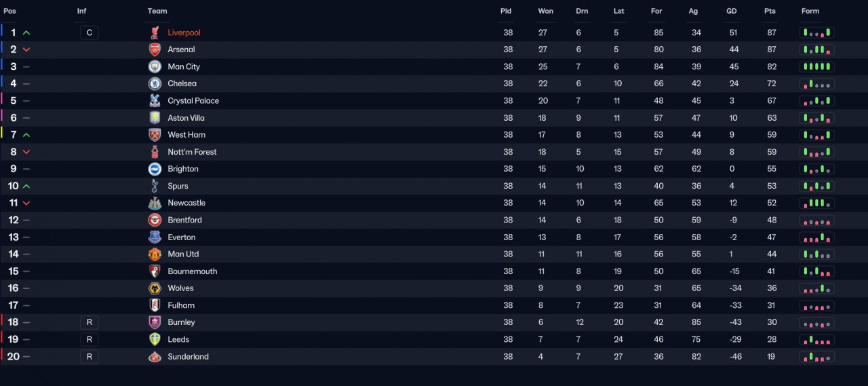This screenshot has width=868, height=386.
Task: Click the Crystal Palace crest
Action: (x=155, y=100)
